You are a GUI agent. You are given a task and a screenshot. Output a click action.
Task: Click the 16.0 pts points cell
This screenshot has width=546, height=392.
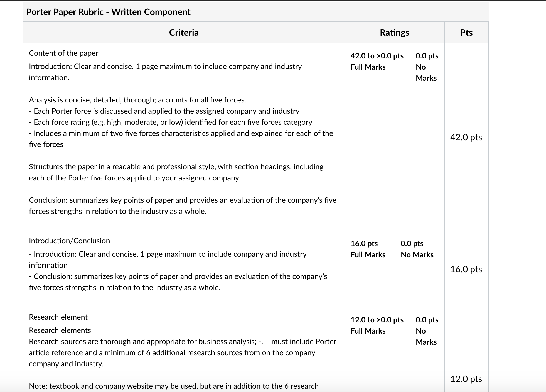pyautogui.click(x=466, y=269)
